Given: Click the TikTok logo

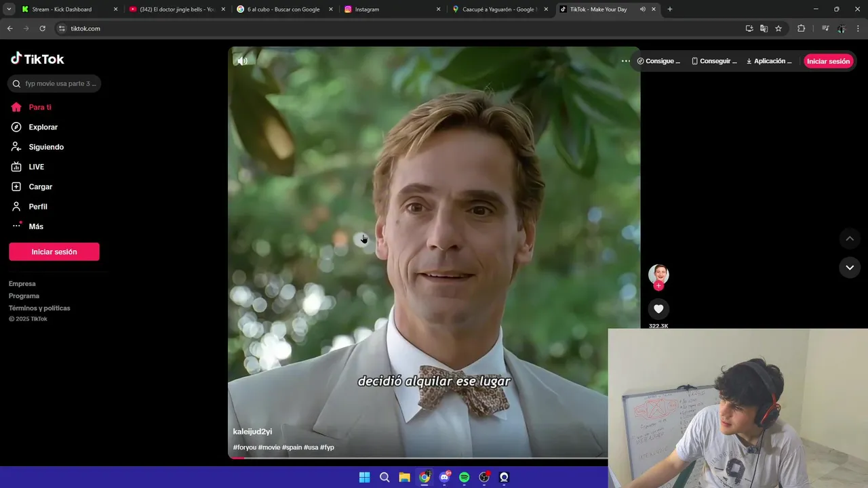Looking at the screenshot, I should (37, 59).
